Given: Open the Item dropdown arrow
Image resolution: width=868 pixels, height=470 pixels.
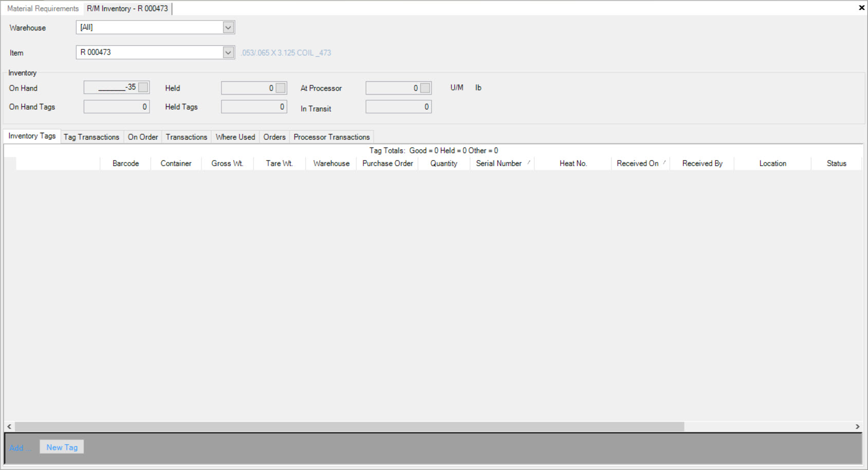Looking at the screenshot, I should pos(229,52).
